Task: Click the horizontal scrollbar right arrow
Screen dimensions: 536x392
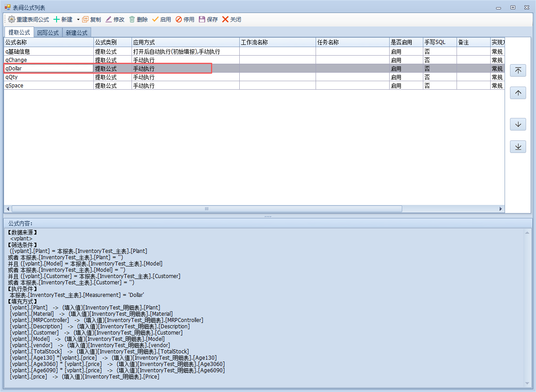Action: (501, 209)
